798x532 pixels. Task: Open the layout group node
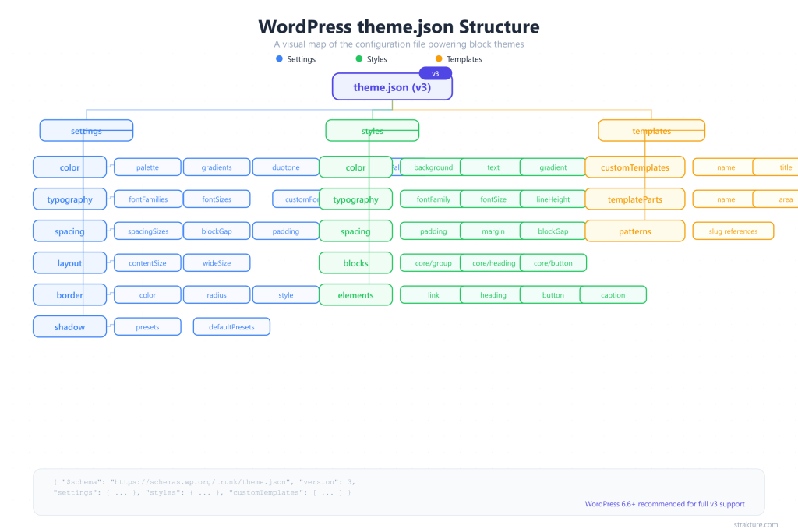(69, 263)
